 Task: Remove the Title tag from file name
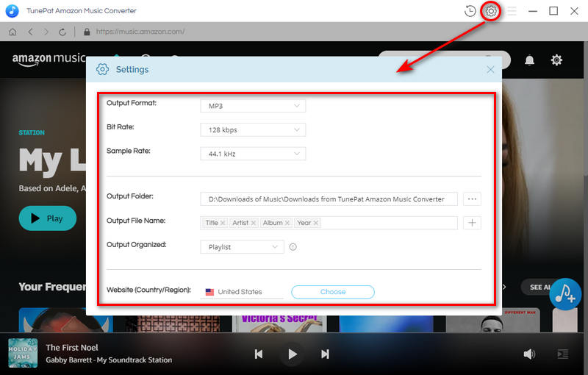223,223
